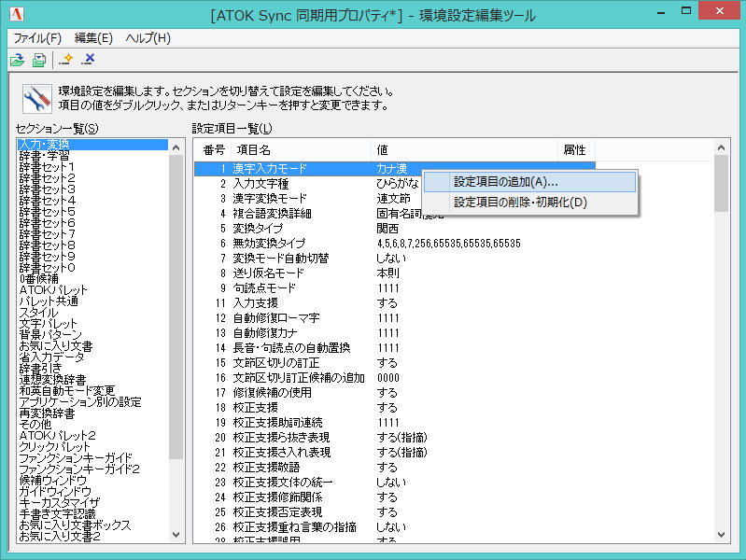The height and width of the screenshot is (560, 746).
Task: Select the 校正支援重ね言葉の指摘 row
Action: [x=394, y=527]
